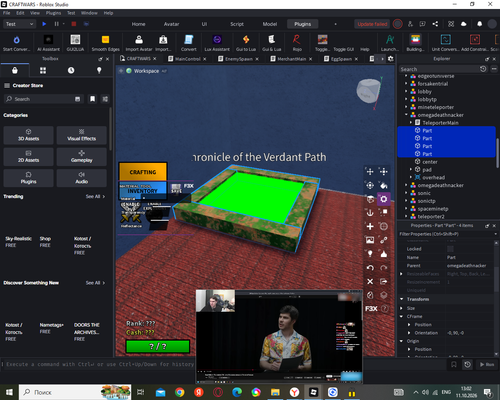Switch Toolbox to the lightbulb tab
Image resolution: width=500 pixels, height=400 pixels.
pyautogui.click(x=99, y=70)
